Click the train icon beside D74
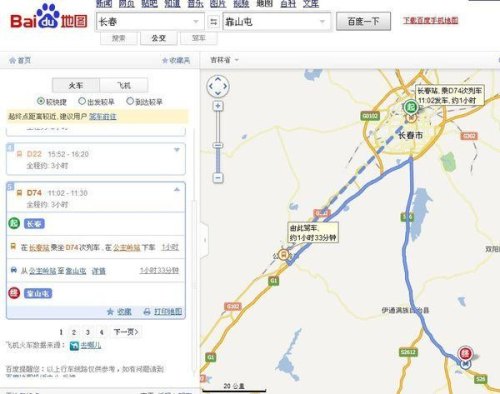 [19, 193]
